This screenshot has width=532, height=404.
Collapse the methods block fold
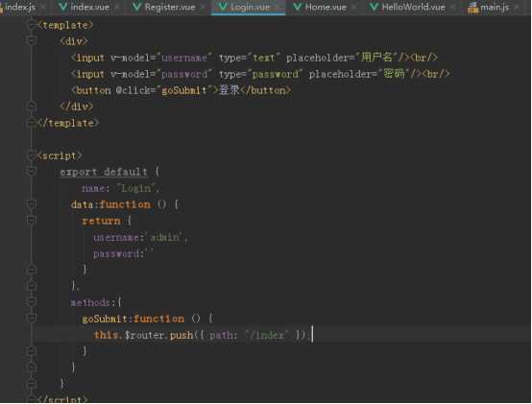click(32, 302)
